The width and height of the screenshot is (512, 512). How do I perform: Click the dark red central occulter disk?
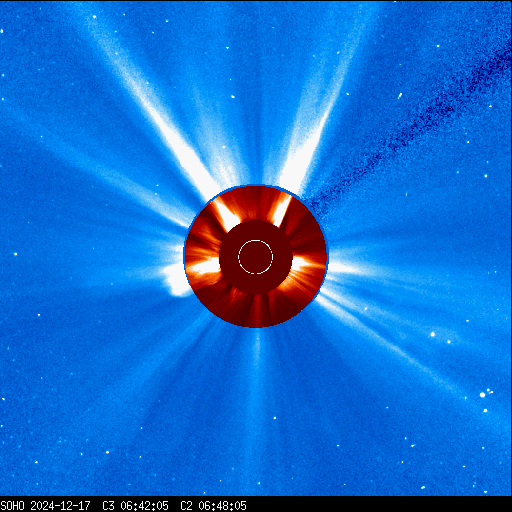point(256,257)
